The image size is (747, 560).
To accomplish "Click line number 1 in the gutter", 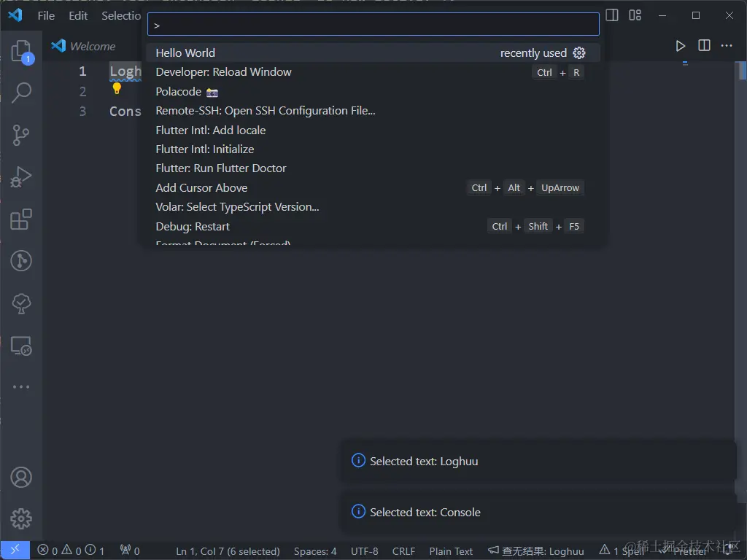I will coord(82,71).
